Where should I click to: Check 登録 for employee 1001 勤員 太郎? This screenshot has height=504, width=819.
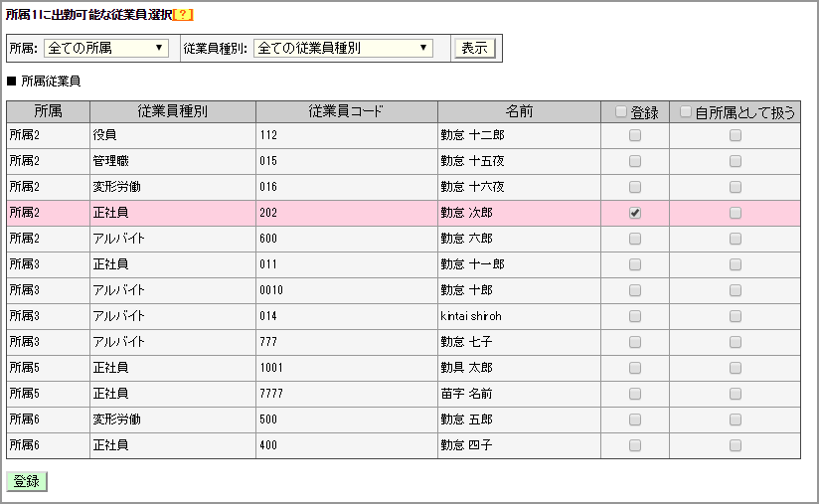(x=635, y=368)
